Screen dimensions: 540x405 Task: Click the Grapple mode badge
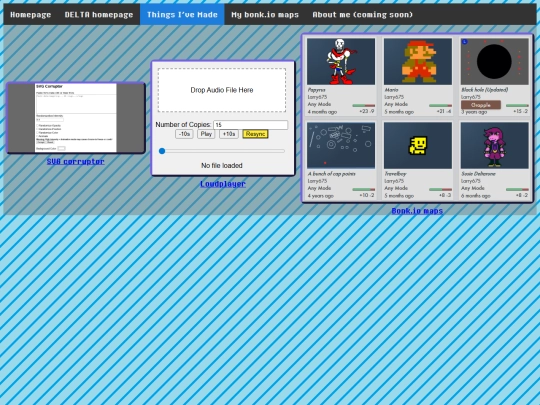pos(481,105)
